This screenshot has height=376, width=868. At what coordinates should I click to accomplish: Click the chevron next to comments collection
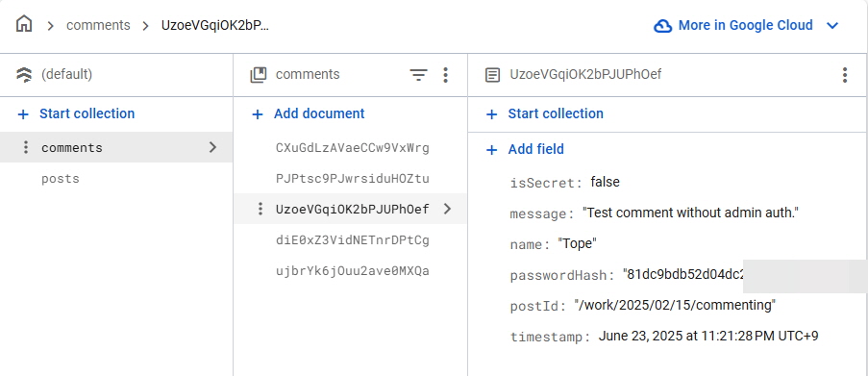pos(212,147)
